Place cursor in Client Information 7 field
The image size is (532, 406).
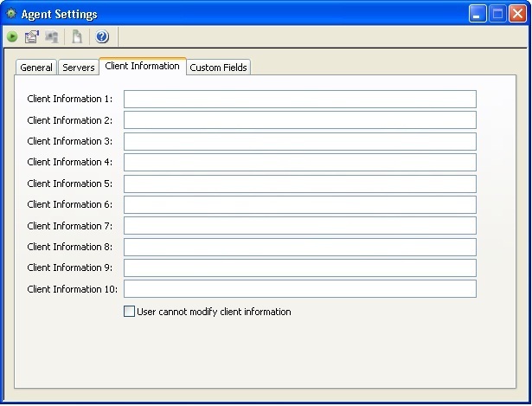300,226
